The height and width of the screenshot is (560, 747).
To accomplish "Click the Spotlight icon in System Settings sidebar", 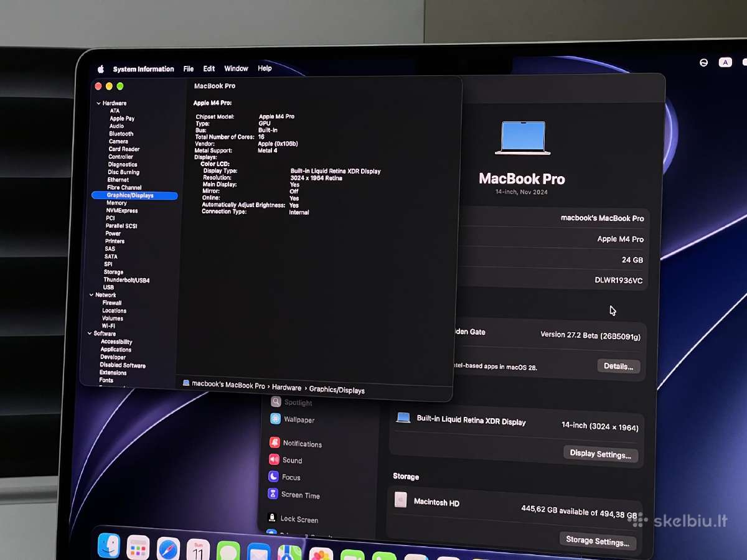I will point(276,402).
